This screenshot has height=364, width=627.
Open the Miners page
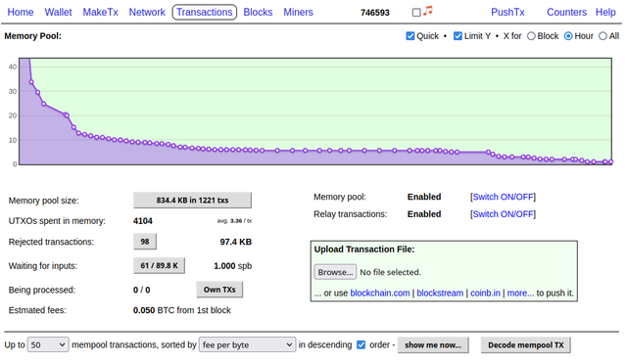[x=298, y=13]
